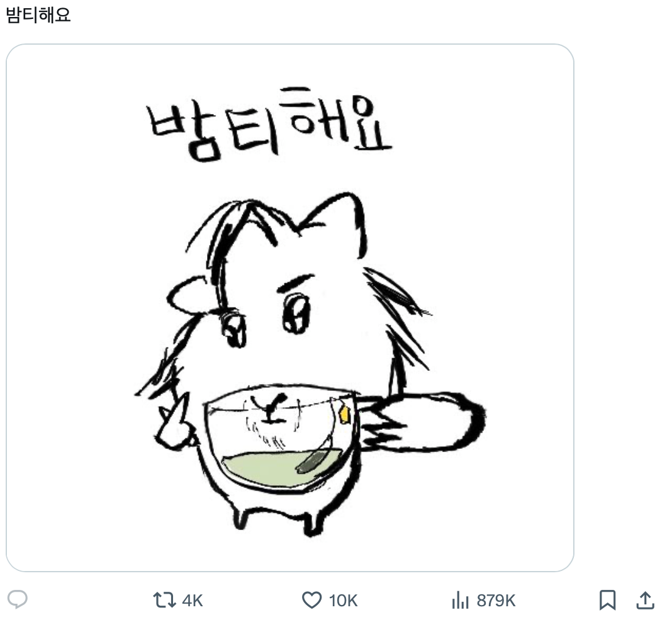Viewport: 672px width, 622px height.
Task: Select the tweet text 밤티해요 above the image
Action: click(x=38, y=15)
